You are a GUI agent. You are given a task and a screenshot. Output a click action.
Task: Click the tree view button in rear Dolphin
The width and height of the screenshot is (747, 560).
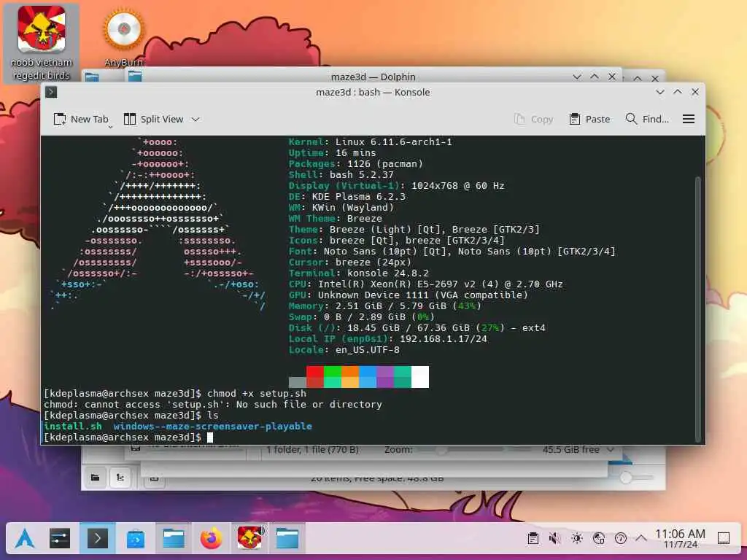coord(120,477)
